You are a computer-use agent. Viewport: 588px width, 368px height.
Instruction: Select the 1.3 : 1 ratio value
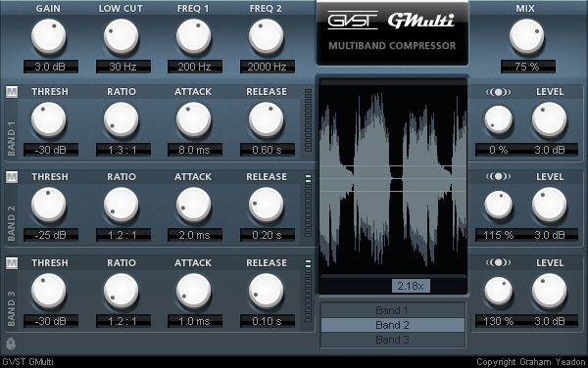[x=123, y=150]
